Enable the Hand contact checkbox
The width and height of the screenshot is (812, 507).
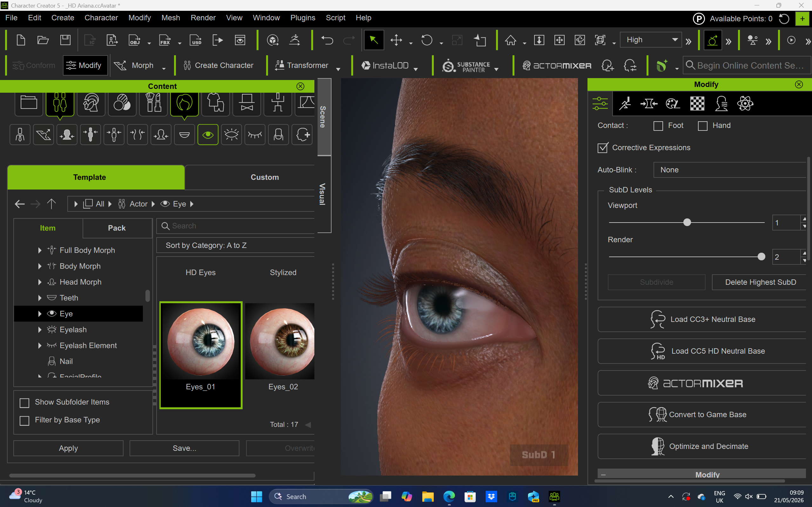pyautogui.click(x=702, y=126)
